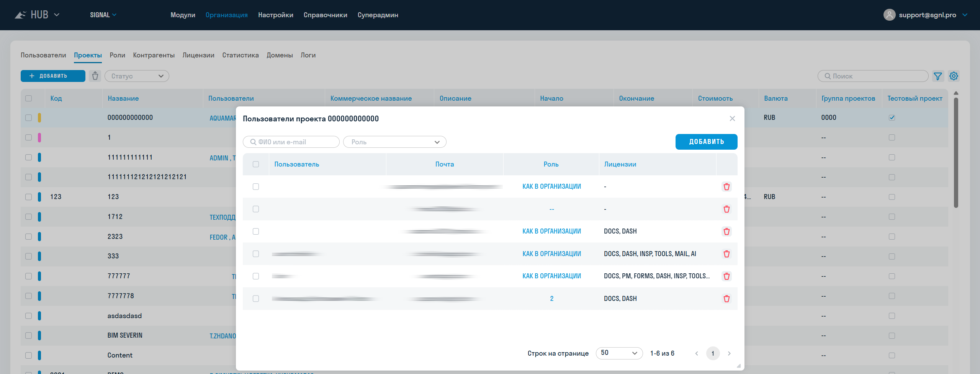
Task: Delete user in the first dialog row
Action: [x=726, y=186]
